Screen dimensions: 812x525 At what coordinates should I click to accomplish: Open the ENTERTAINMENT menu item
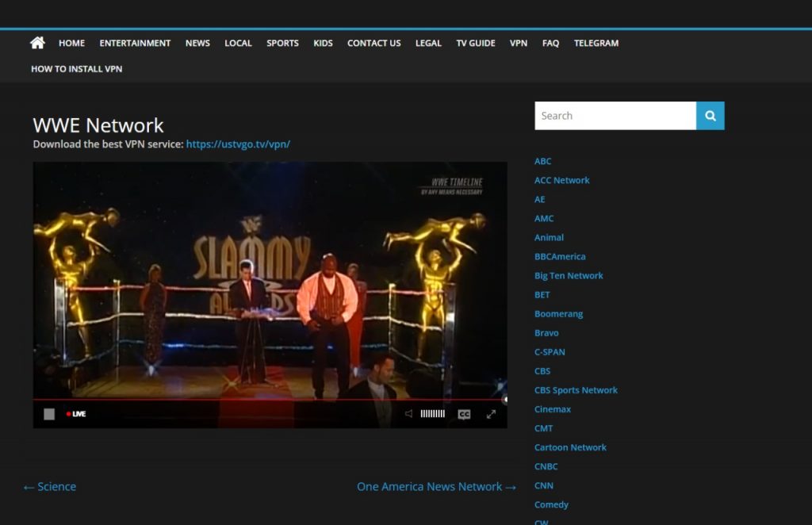[x=135, y=43]
